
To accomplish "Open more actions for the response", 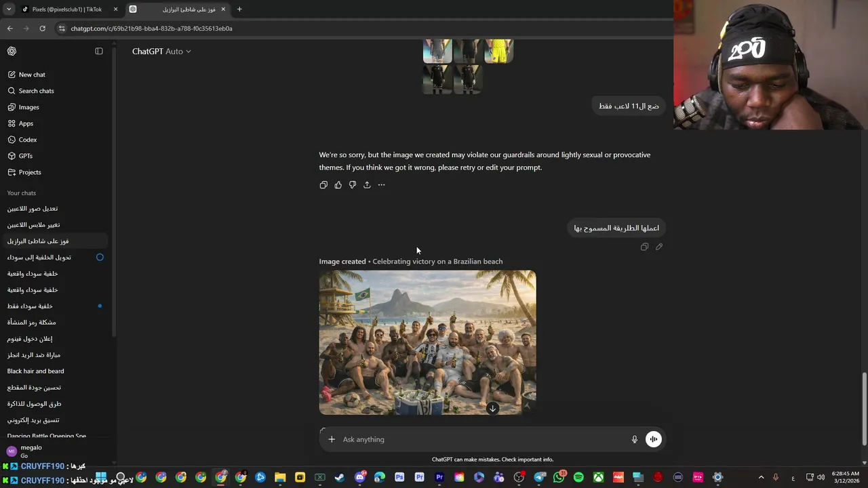I will tap(381, 185).
